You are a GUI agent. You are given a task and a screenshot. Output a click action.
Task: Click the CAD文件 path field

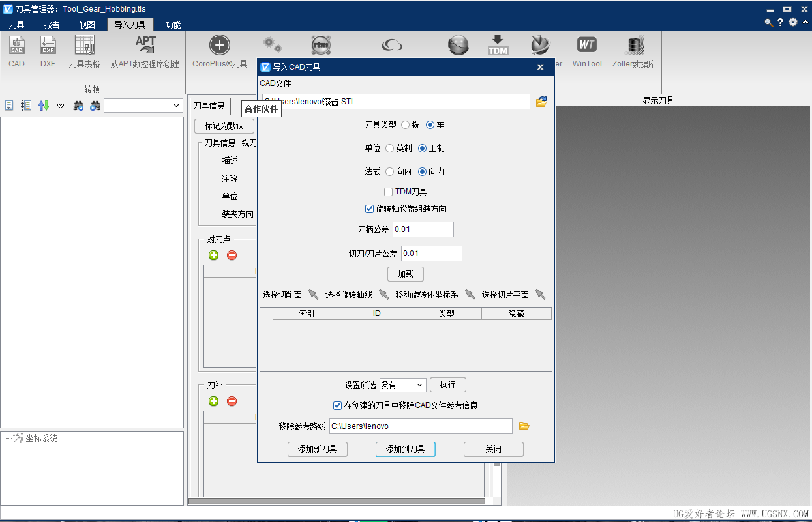(395, 102)
